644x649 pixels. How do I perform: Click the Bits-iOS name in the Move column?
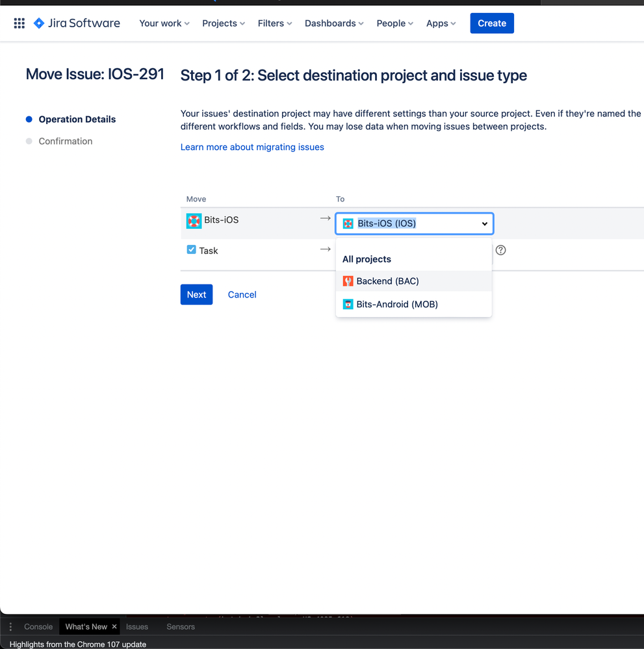pyautogui.click(x=221, y=220)
